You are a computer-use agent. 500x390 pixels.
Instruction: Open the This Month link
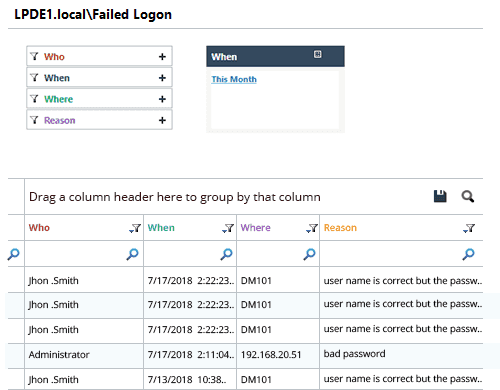pyautogui.click(x=234, y=79)
